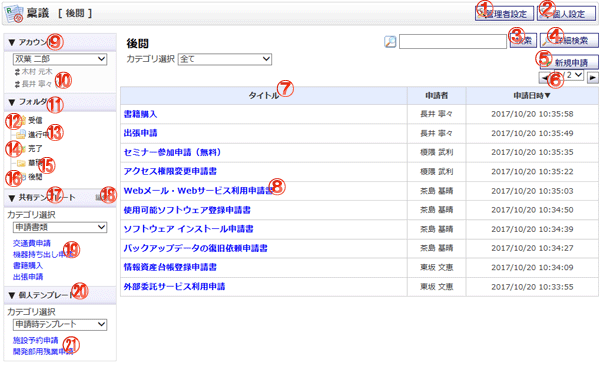Open Webメール・Webサービス利用申請書 request
The image size is (600, 366).
click(198, 191)
